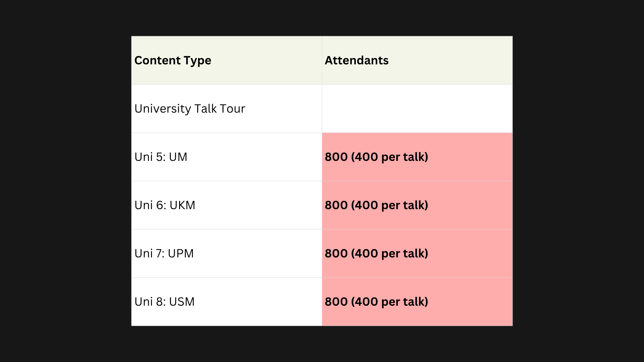
Task: Select the Uni 6: UKM cell
Action: [227, 205]
